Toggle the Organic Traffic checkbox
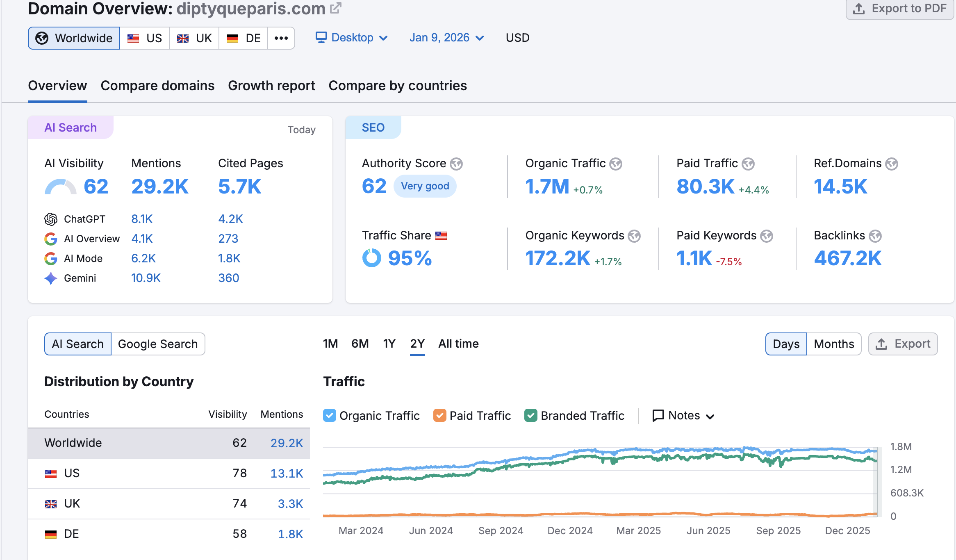The width and height of the screenshot is (956, 560). [x=330, y=416]
